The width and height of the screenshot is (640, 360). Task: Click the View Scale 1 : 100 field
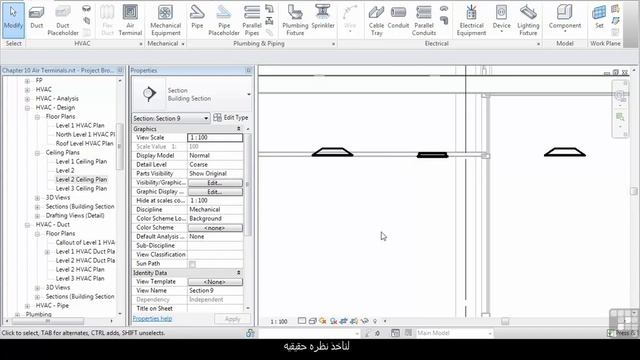[215, 138]
